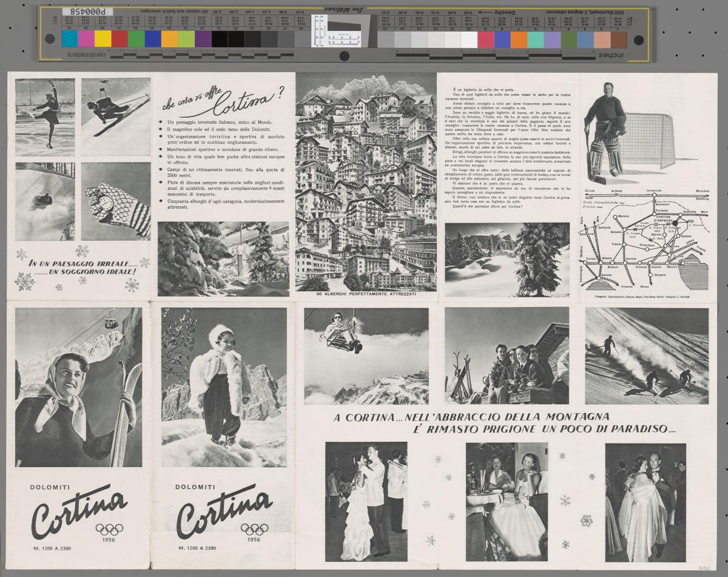The height and width of the screenshot is (577, 728).
Task: Click the large snowflake left of 'Un soggiorno ideale'
Action: tap(24, 280)
